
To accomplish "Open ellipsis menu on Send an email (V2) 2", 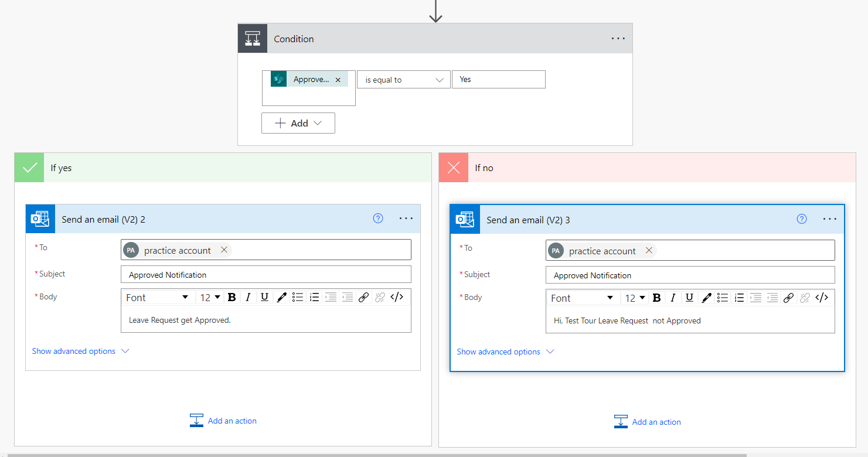I will coord(406,219).
